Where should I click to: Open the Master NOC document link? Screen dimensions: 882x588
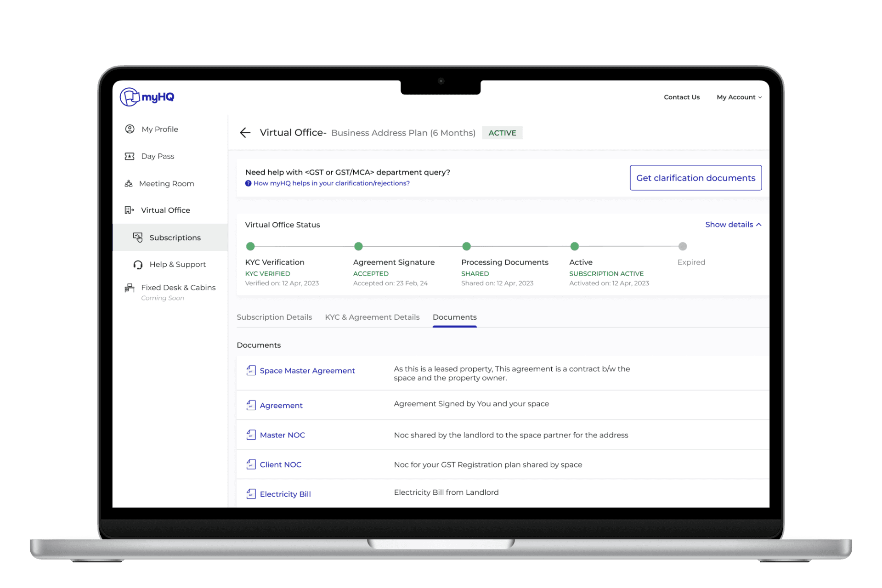click(x=282, y=435)
